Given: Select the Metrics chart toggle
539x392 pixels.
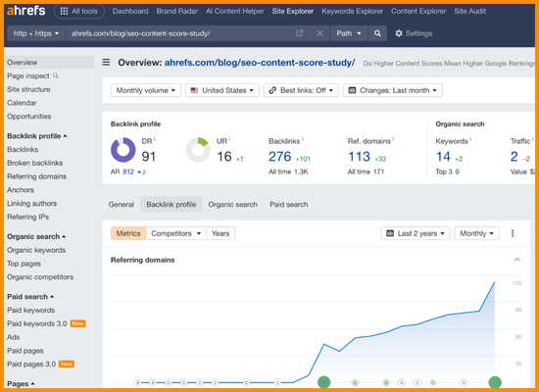Looking at the screenshot, I should (x=128, y=233).
